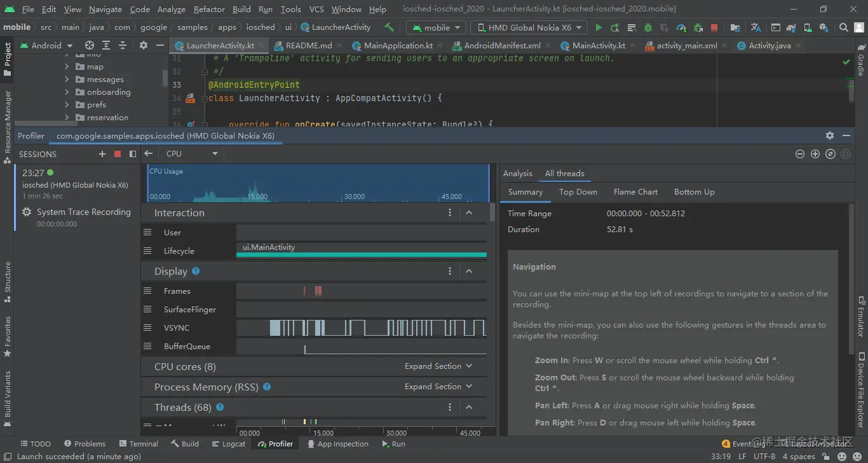The height and width of the screenshot is (463, 868).
Task: Open Profiler window settings gear
Action: pyautogui.click(x=830, y=135)
